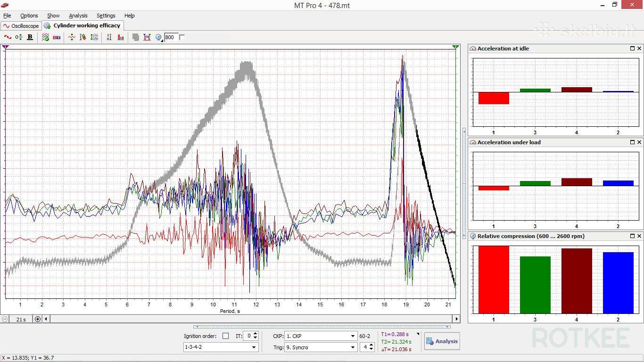Edit the 800 value field in toolbar
Screen dimensions: 644x362
click(171, 37)
